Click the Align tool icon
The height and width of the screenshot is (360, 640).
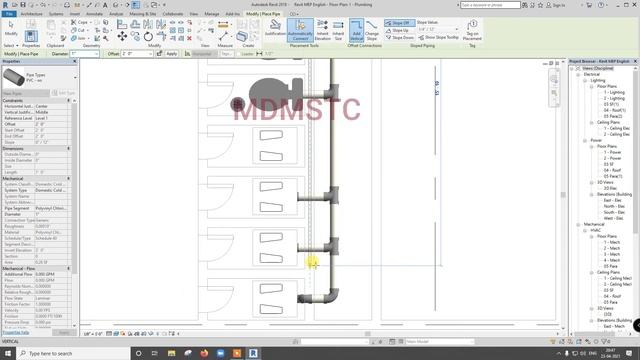[x=122, y=24]
